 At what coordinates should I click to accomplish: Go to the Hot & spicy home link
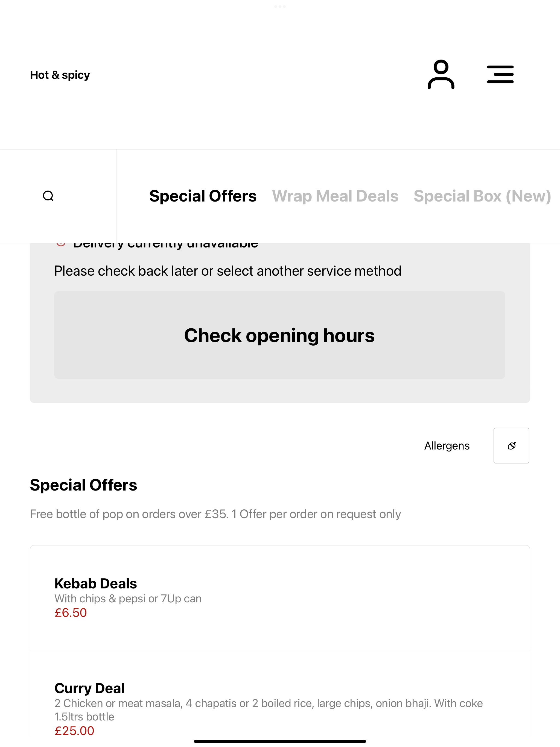pyautogui.click(x=60, y=75)
